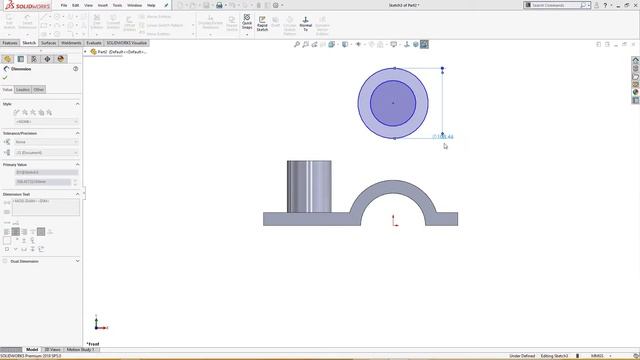Click the Zoom to Fit icon

297,44
